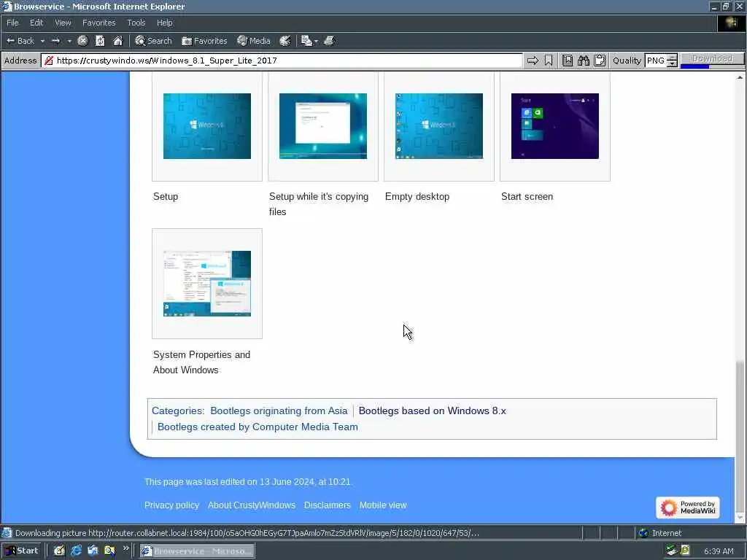Open the Privacy policy link

coord(171,505)
